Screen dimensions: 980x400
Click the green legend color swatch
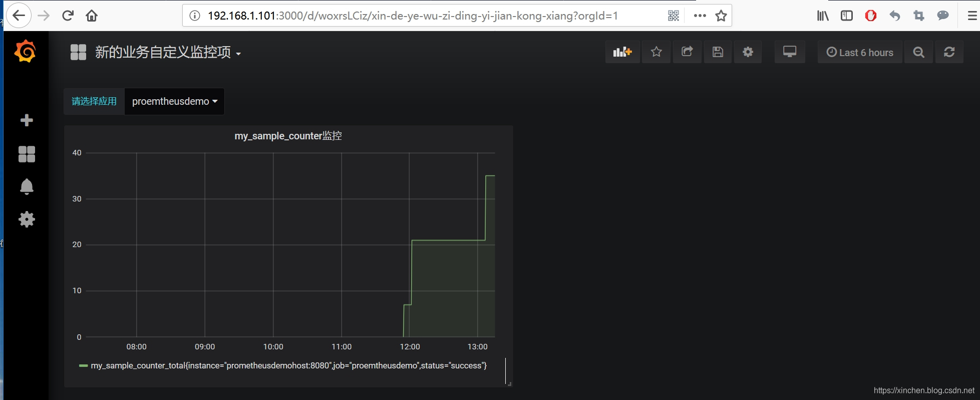click(x=84, y=365)
